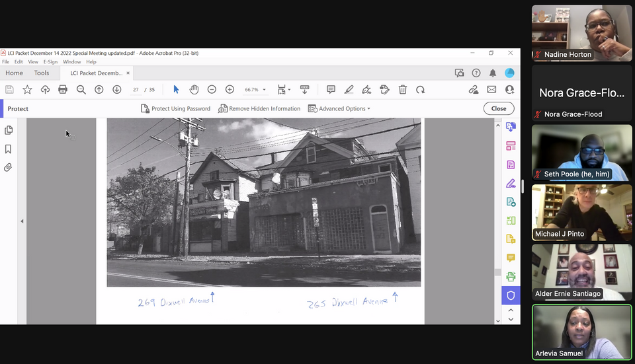Click the Delete page trash icon
Screen dimensions: 635x364
(402, 90)
